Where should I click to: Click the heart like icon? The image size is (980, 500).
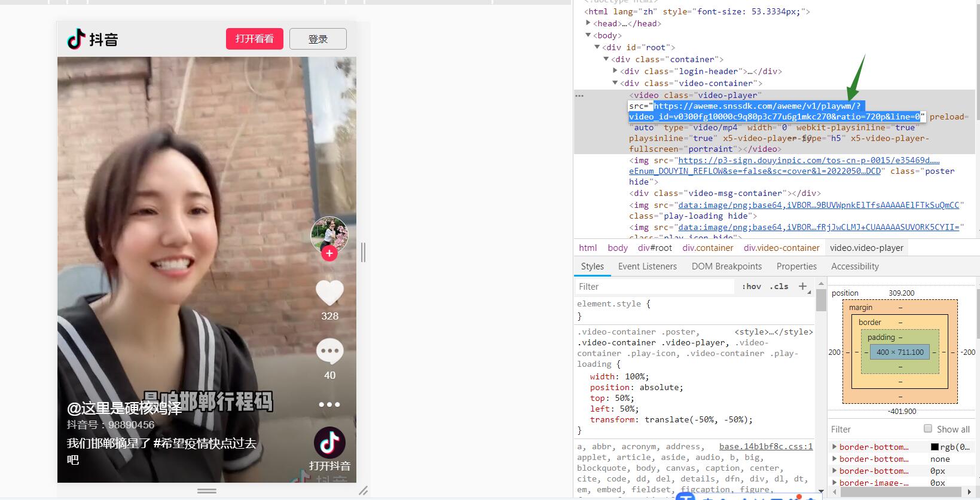click(329, 293)
